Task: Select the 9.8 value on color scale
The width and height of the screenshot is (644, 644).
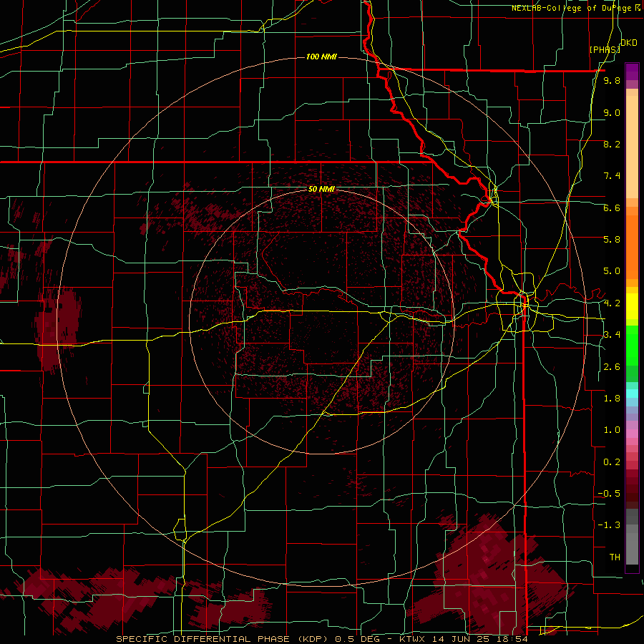Action: 612,80
